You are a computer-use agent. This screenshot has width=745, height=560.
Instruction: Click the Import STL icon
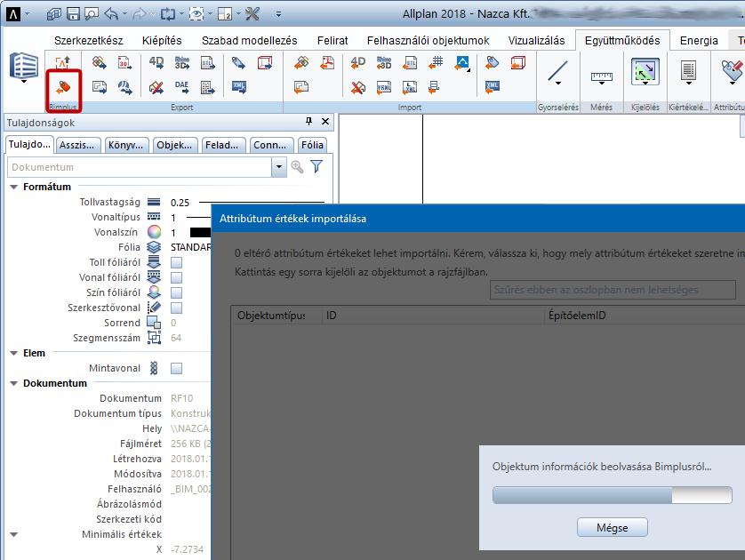click(x=410, y=62)
